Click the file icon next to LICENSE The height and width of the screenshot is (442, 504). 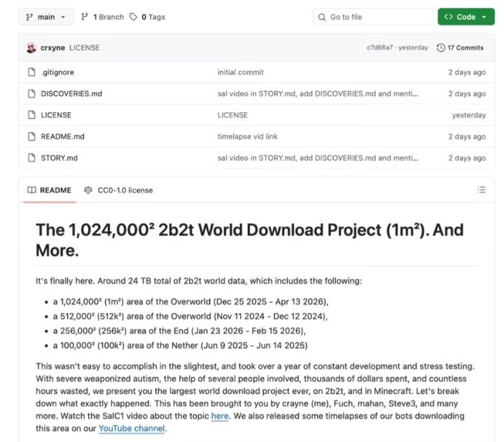click(31, 115)
